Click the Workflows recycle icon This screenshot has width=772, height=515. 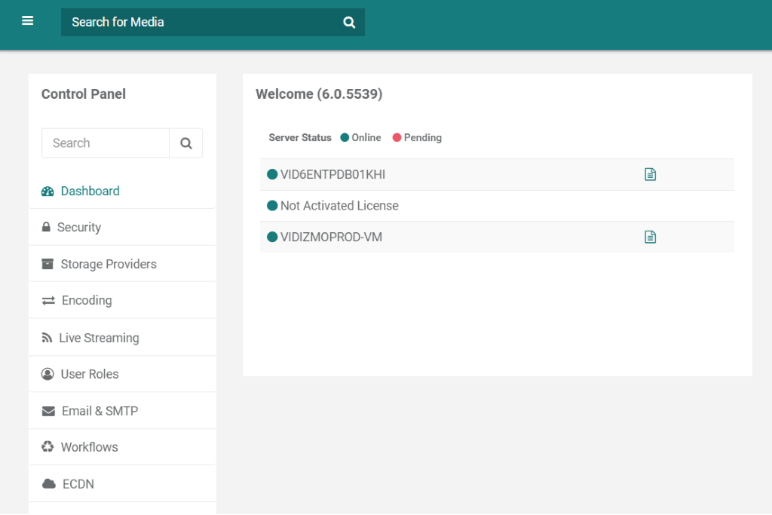47,447
